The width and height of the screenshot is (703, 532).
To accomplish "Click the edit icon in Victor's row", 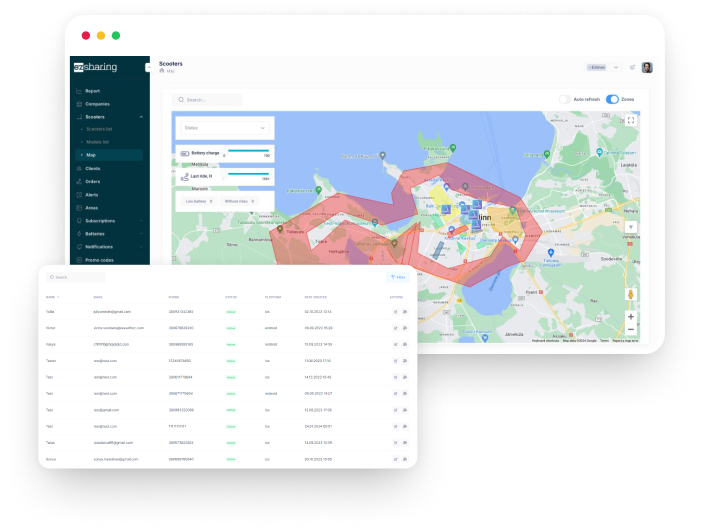I will tap(395, 328).
